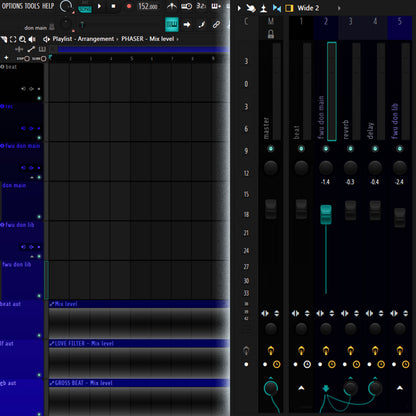Click the transport Stop button
The height and width of the screenshot is (416, 416).
pos(113,6)
